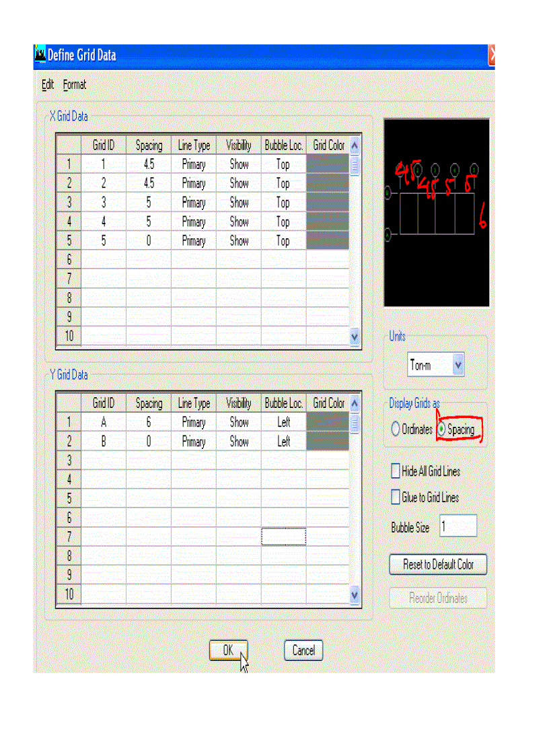Open the Units Ton-m dropdown
The width and height of the screenshot is (549, 756).
(458, 366)
